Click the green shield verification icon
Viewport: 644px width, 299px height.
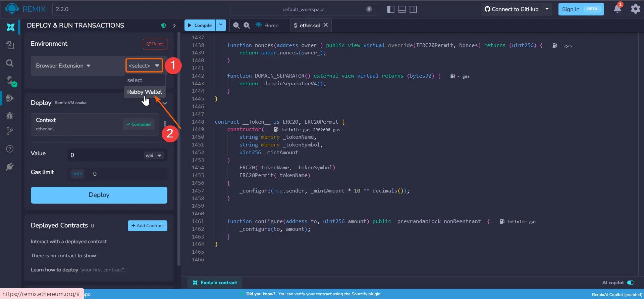pyautogui.click(x=164, y=26)
